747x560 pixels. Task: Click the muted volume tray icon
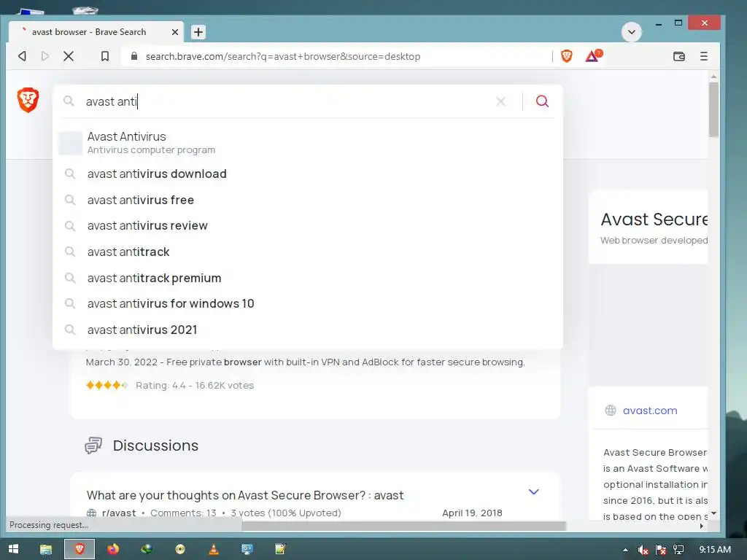[643, 550]
